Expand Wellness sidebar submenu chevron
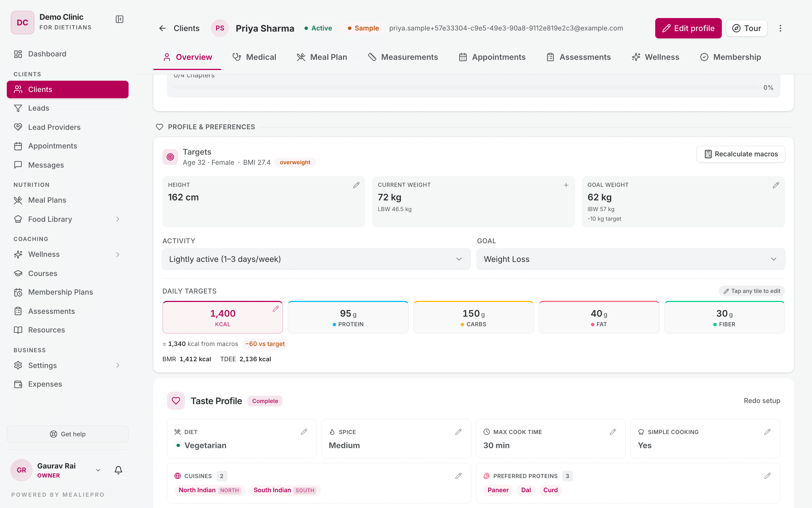Screen dimensions: 812x508 click(118, 254)
